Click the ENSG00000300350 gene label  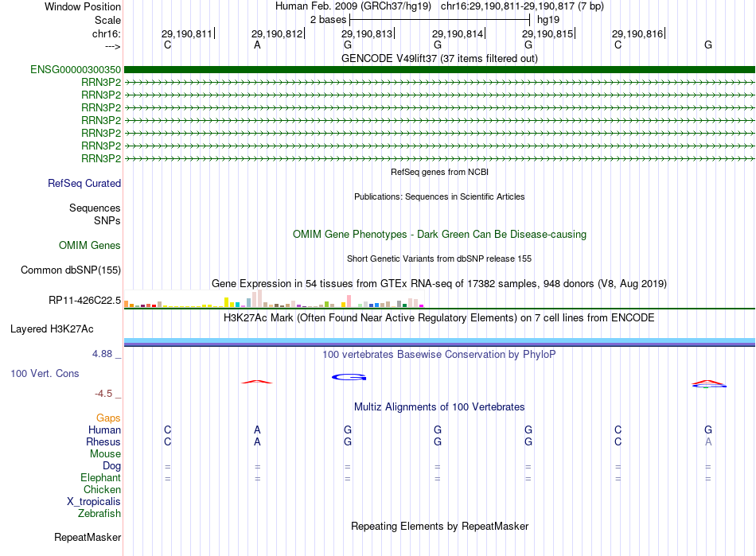tap(76, 69)
